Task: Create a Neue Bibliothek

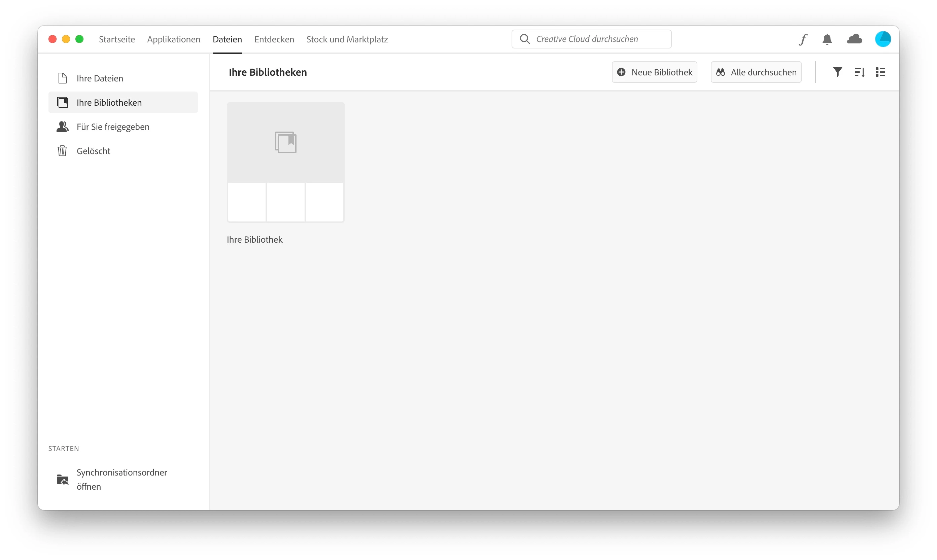Action: (654, 72)
